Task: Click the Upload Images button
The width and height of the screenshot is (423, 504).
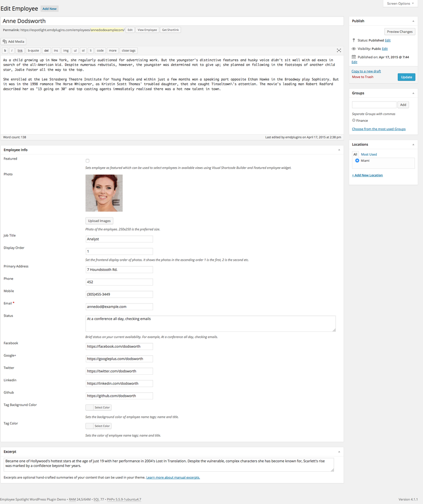Action: tap(99, 221)
